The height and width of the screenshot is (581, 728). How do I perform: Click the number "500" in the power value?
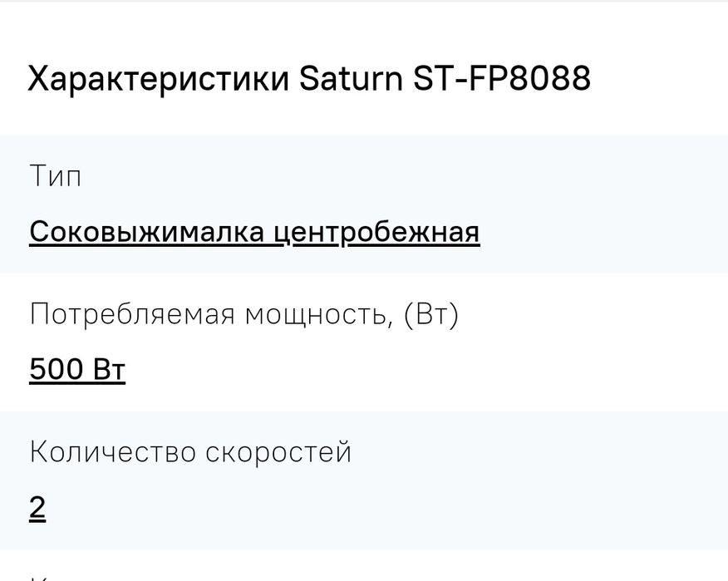[x=57, y=369]
